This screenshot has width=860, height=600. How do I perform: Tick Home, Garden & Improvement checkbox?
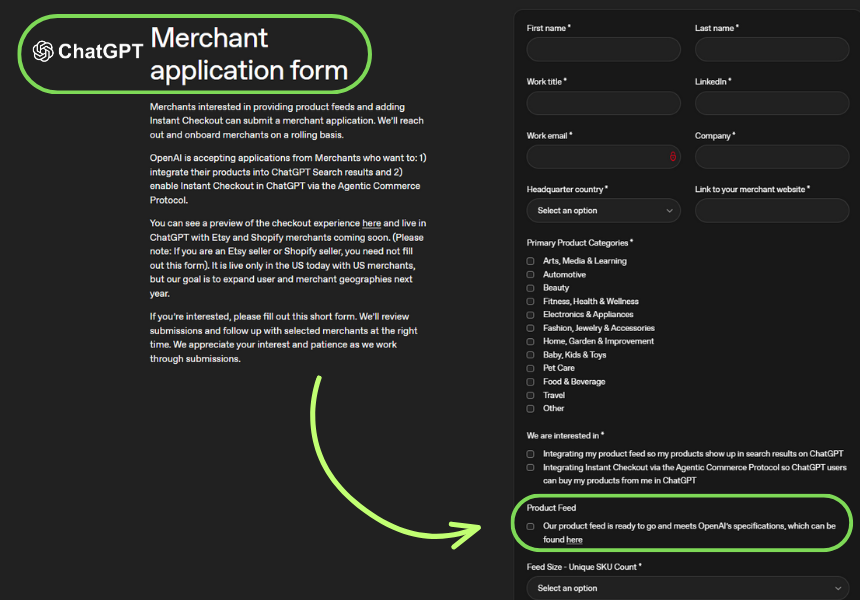tap(530, 341)
